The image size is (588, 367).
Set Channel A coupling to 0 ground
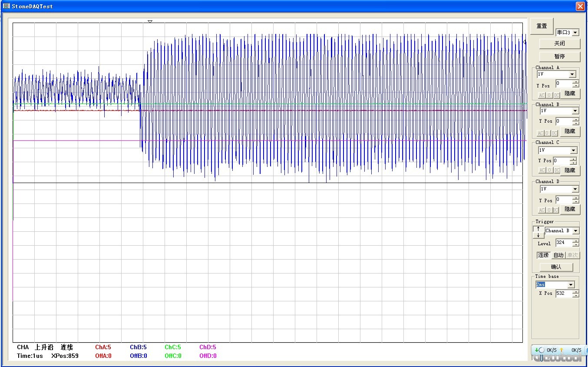[549, 95]
